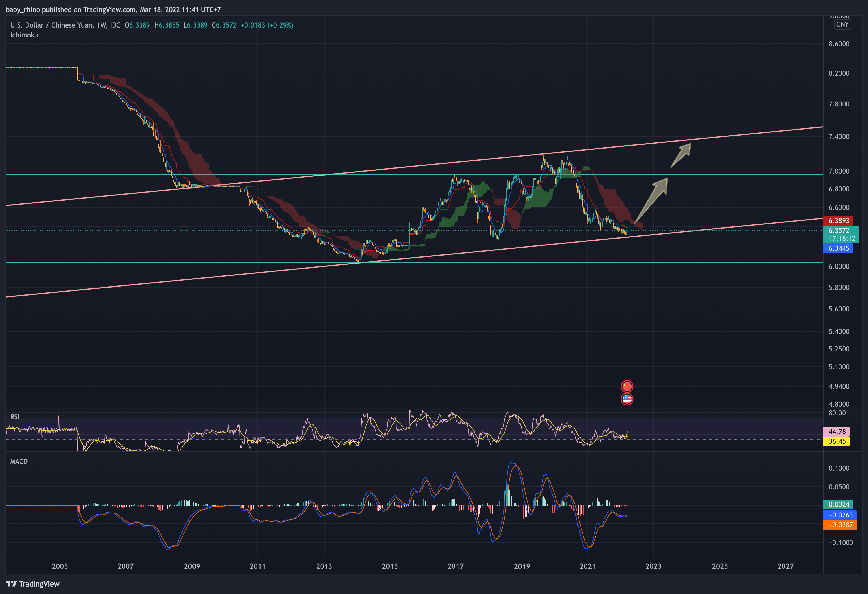Click the C6.3572 close price value
868x594 pixels.
point(224,25)
